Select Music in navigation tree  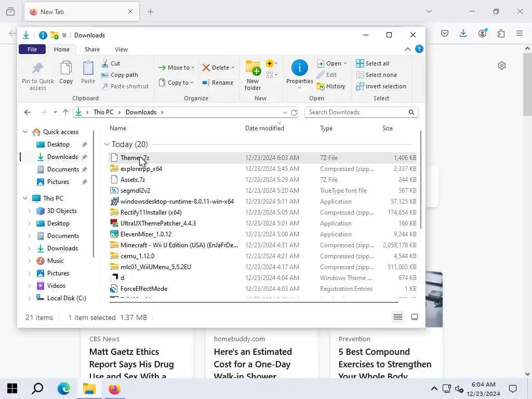(55, 261)
